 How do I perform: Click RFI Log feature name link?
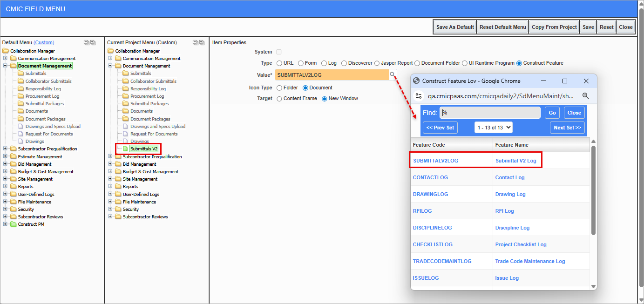pyautogui.click(x=505, y=211)
